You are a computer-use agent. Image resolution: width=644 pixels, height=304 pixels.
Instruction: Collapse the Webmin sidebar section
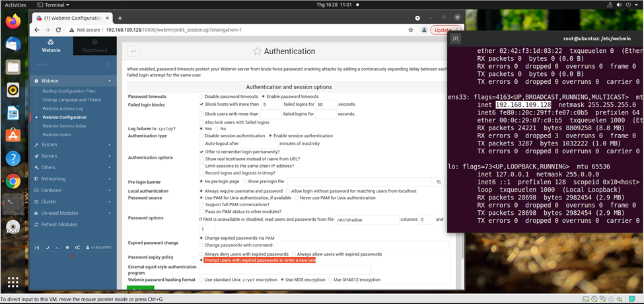click(x=73, y=81)
